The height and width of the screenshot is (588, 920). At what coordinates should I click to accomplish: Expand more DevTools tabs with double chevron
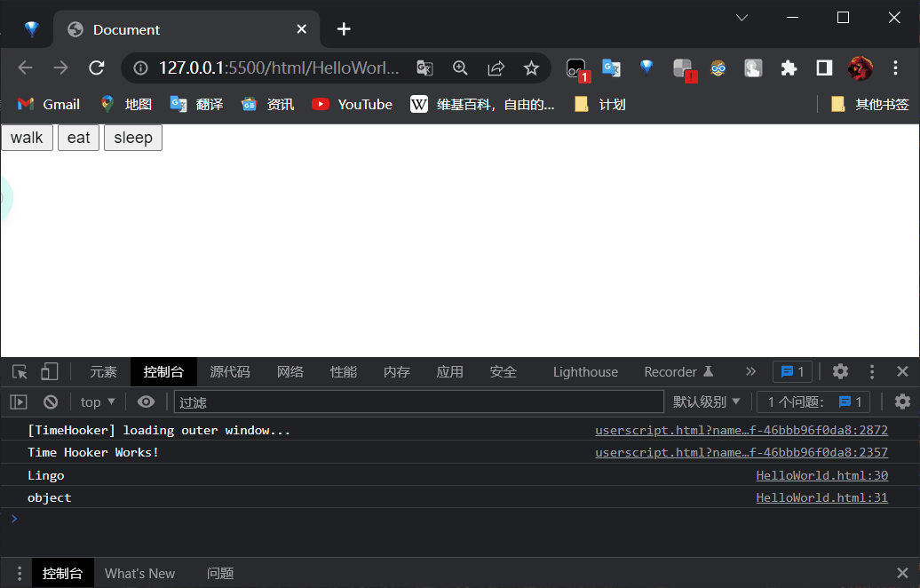point(750,371)
